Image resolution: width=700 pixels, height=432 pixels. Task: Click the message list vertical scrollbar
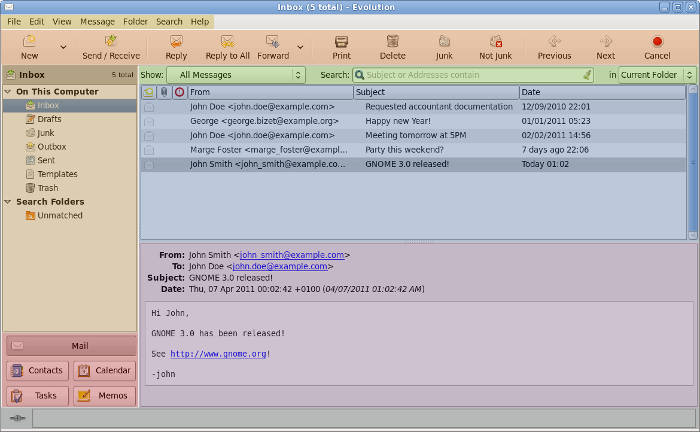pyautogui.click(x=692, y=165)
